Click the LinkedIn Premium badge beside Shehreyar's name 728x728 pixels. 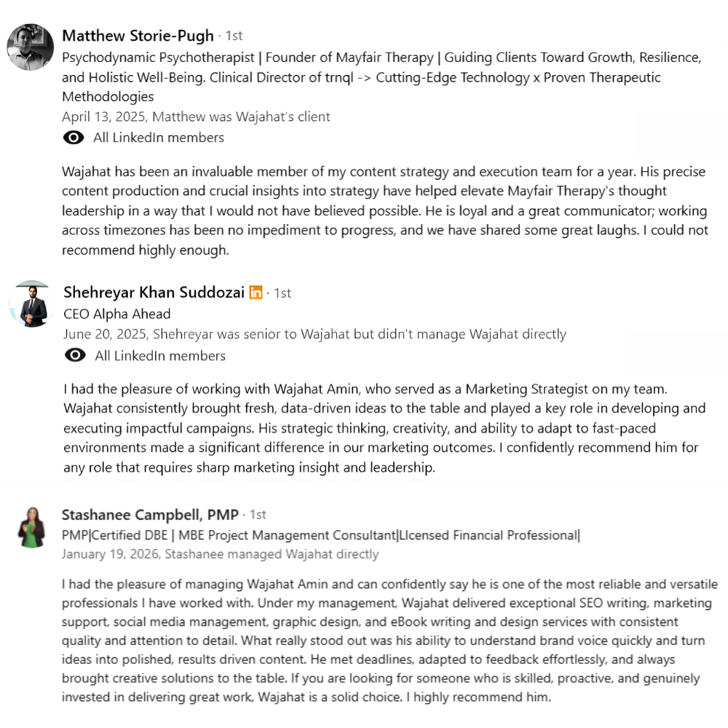point(256,293)
